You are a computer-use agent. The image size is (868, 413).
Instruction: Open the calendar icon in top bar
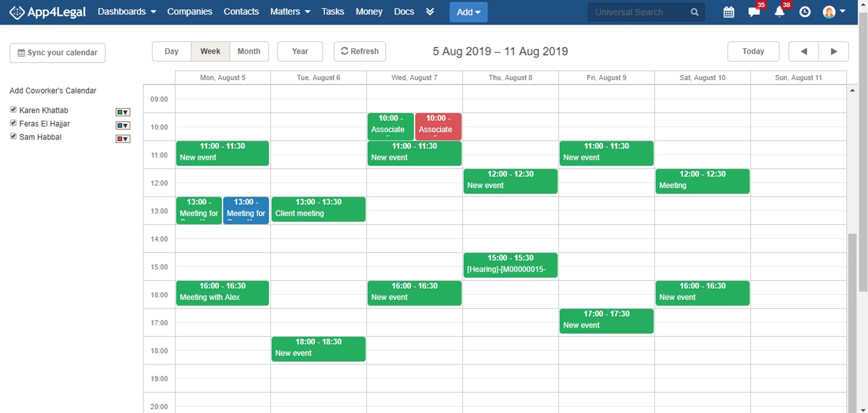tap(729, 12)
